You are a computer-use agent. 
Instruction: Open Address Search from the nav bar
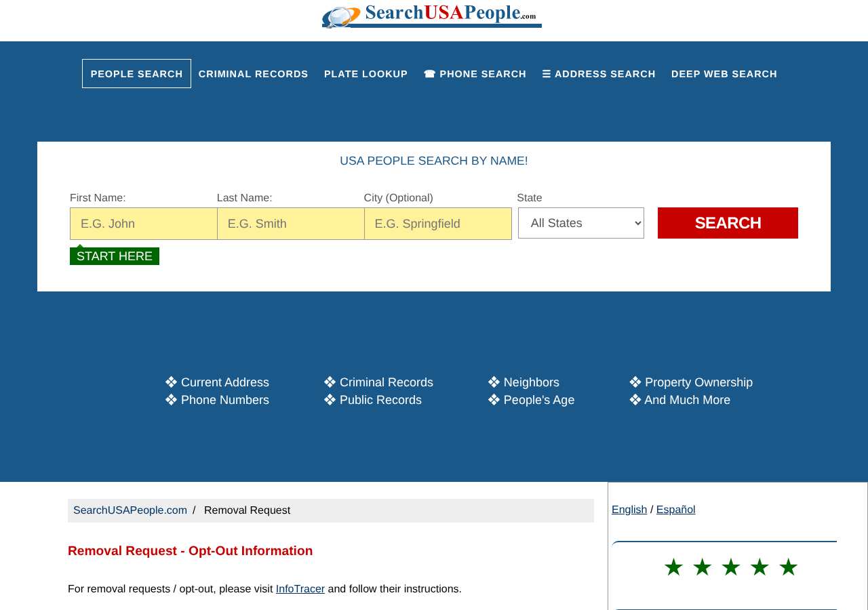(599, 74)
